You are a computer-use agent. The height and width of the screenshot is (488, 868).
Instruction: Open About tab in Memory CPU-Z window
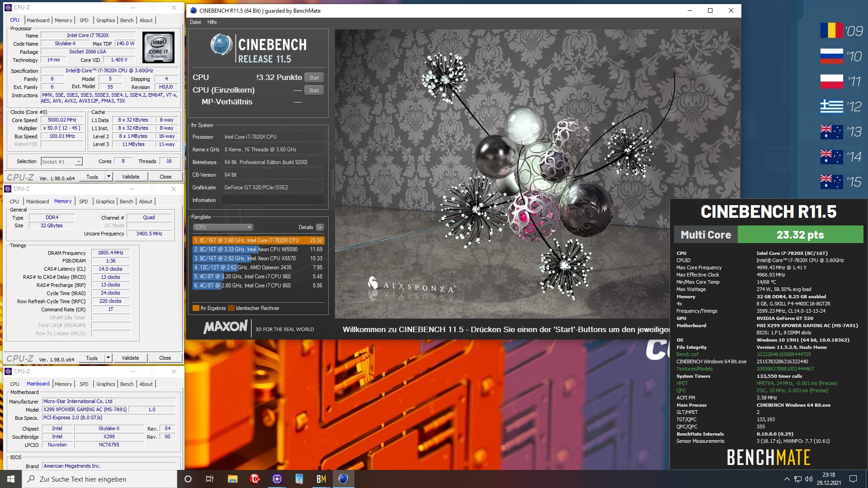point(146,202)
